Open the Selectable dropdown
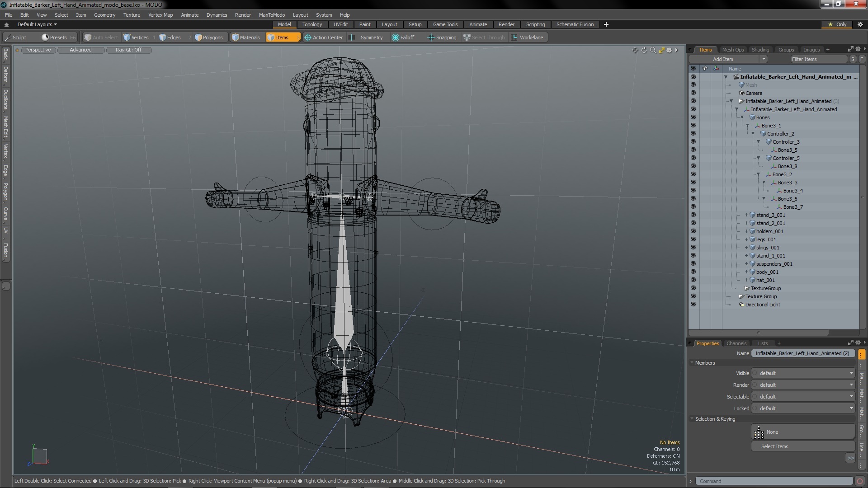This screenshot has width=868, height=488. (803, 397)
